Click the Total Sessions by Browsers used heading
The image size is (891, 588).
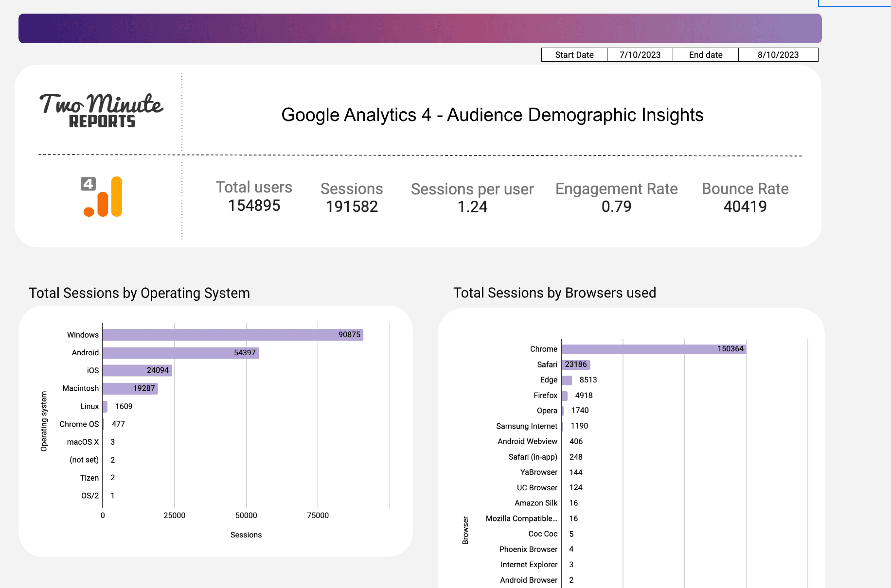click(x=554, y=293)
